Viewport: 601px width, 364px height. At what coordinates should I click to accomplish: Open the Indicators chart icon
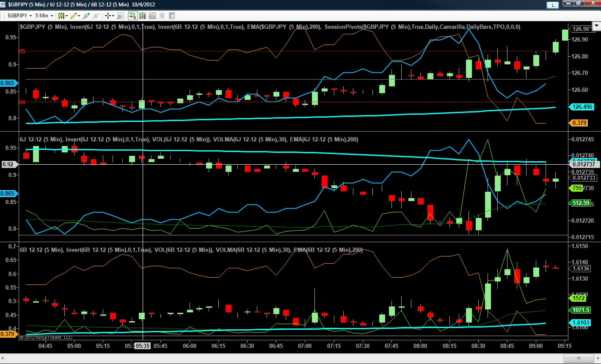152,16
